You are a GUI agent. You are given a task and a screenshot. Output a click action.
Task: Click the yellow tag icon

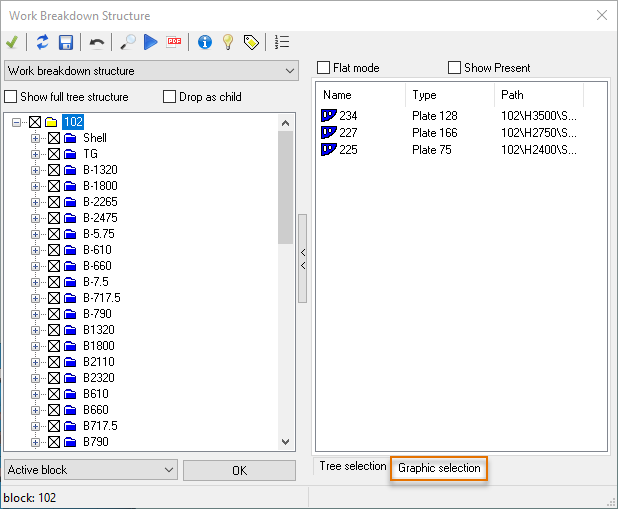251,42
